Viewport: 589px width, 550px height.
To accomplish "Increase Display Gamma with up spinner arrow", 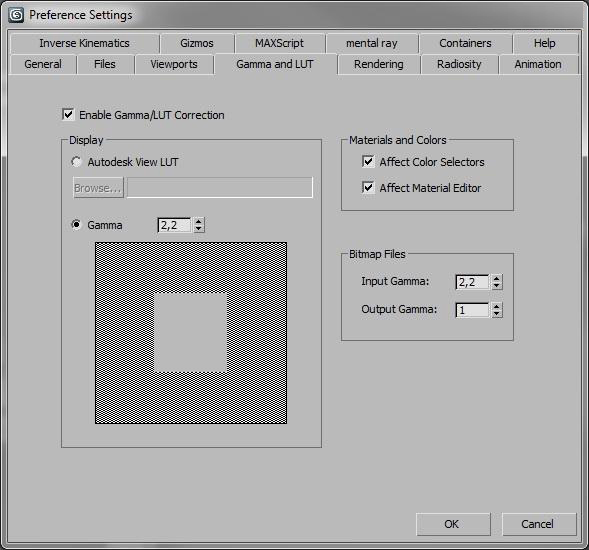I will pyautogui.click(x=199, y=221).
